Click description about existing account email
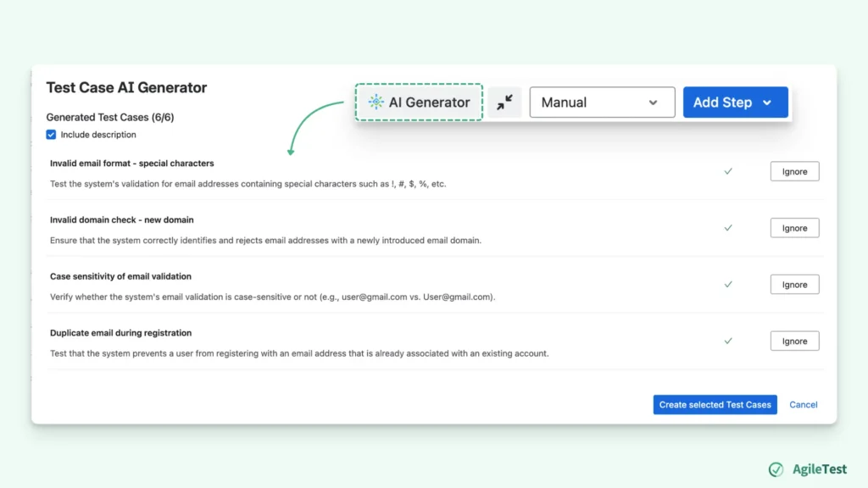The height and width of the screenshot is (488, 868). tap(299, 353)
